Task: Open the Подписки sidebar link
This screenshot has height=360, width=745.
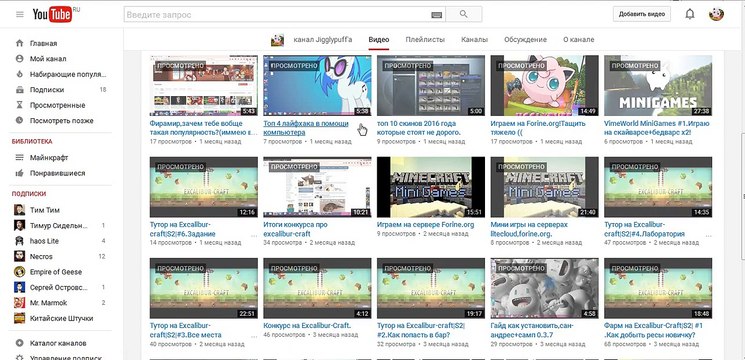Action: click(x=47, y=90)
